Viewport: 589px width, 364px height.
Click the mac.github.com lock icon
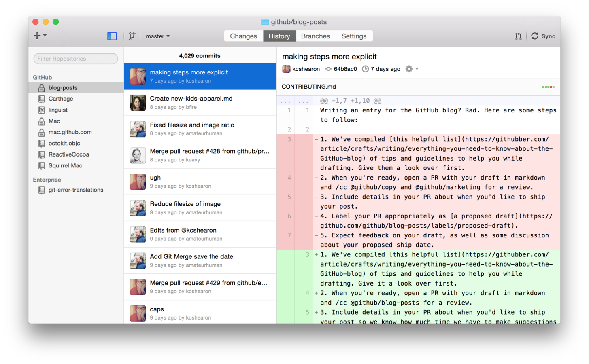(x=41, y=132)
